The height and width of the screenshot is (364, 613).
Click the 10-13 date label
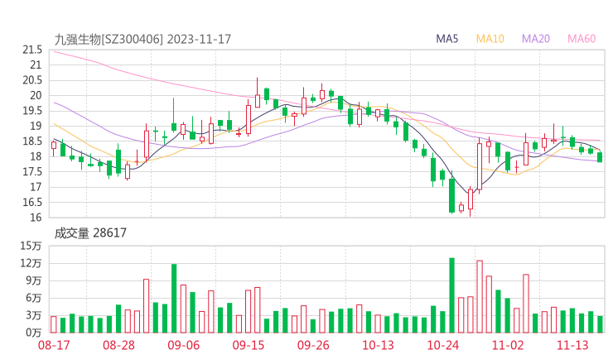pos(378,345)
